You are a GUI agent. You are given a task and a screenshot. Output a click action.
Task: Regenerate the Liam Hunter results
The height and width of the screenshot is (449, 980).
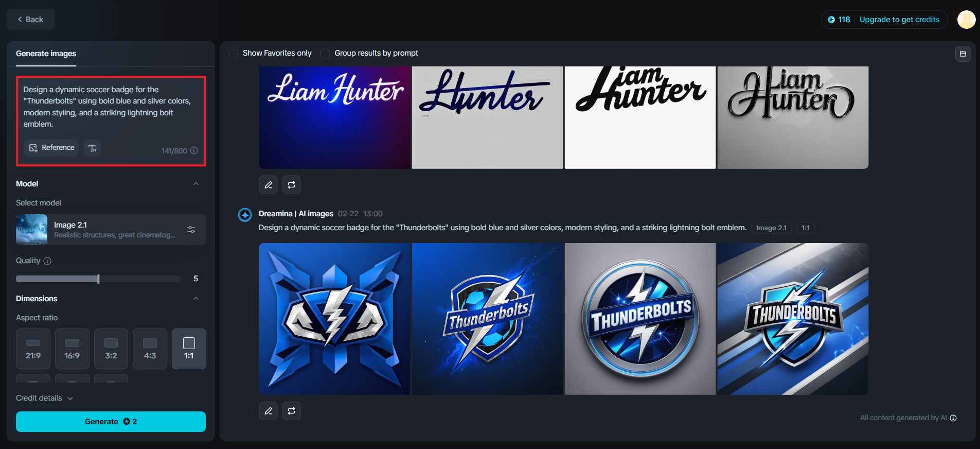pos(292,185)
